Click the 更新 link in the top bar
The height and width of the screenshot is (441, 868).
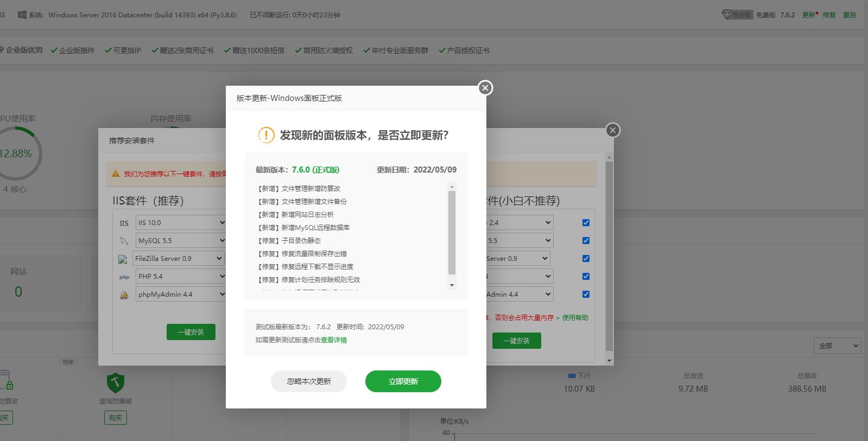pyautogui.click(x=809, y=15)
